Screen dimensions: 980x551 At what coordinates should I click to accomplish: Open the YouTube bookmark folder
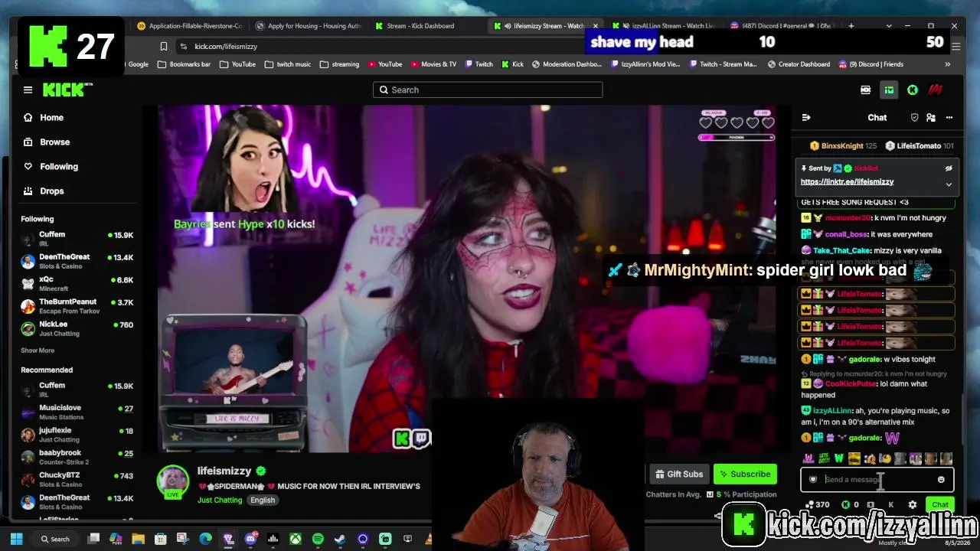237,64
